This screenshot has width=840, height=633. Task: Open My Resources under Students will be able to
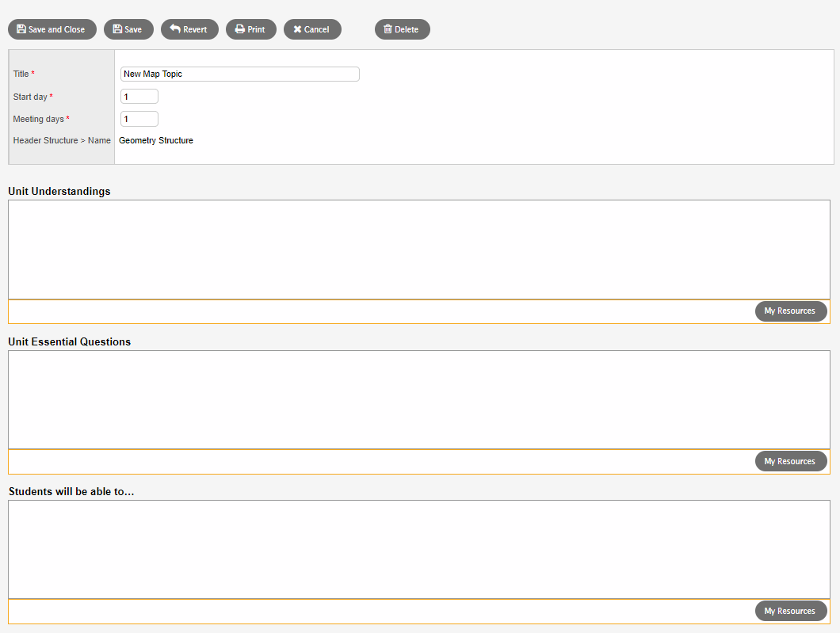790,611
